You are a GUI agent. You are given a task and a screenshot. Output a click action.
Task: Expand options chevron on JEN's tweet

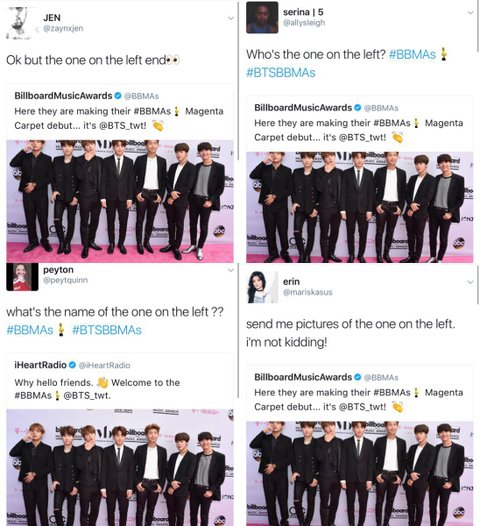click(230, 18)
